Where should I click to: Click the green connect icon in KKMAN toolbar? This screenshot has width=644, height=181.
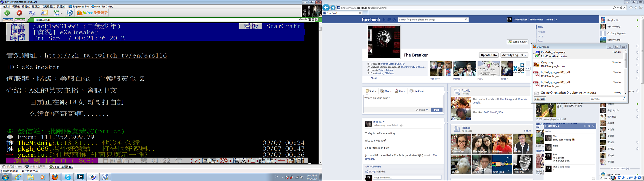click(x=7, y=13)
